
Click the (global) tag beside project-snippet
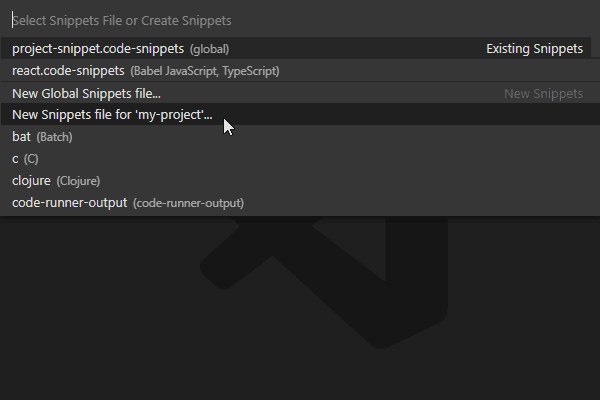point(210,49)
